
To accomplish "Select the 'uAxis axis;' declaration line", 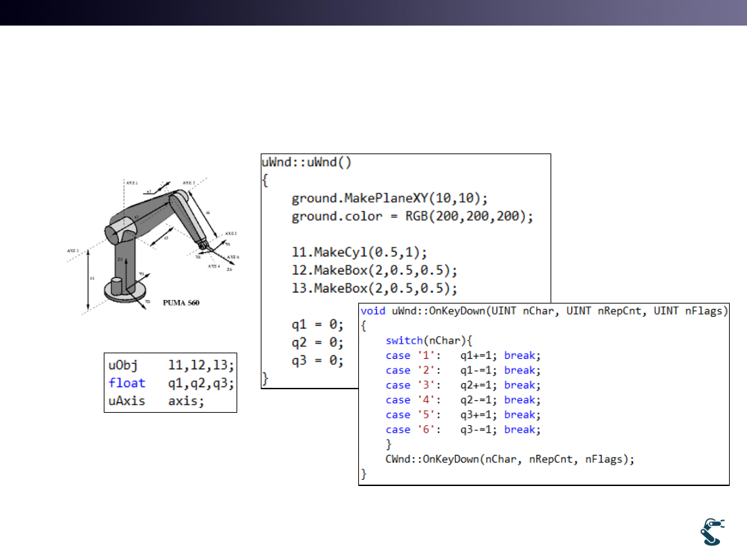I will click(x=156, y=400).
